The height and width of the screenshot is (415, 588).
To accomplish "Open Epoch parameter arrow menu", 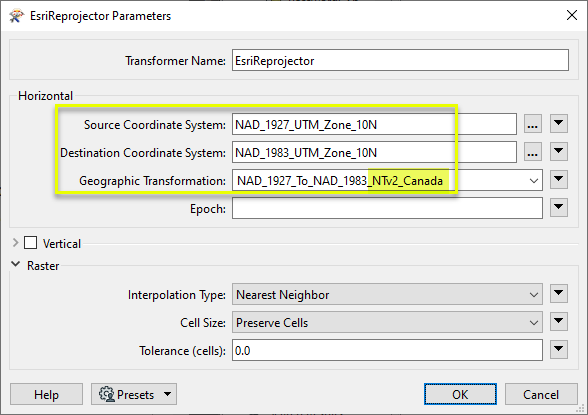I will [x=559, y=207].
